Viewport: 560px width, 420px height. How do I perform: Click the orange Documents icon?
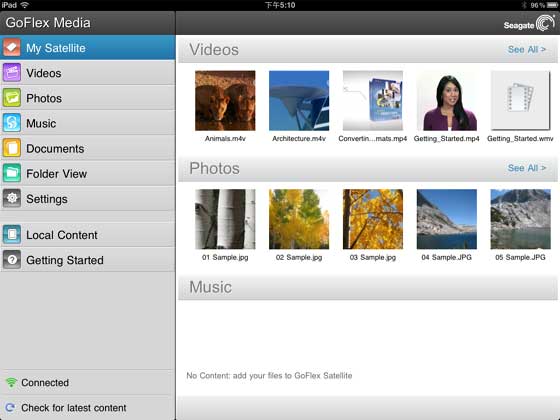[12, 148]
